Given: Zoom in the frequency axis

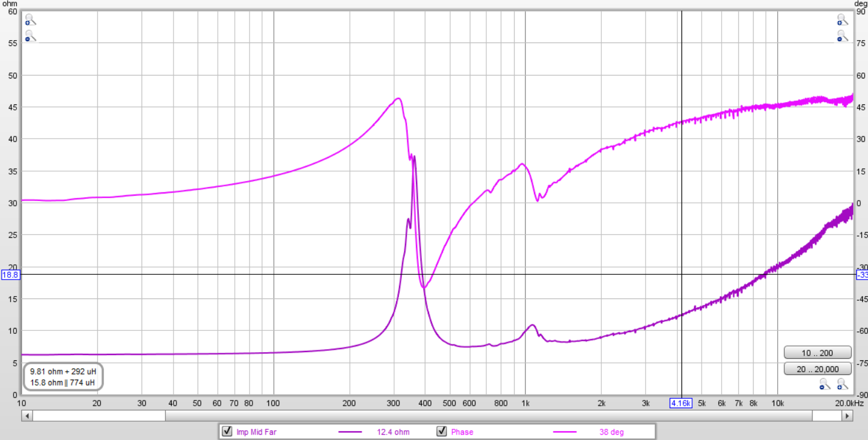Looking at the screenshot, I should [x=842, y=385].
